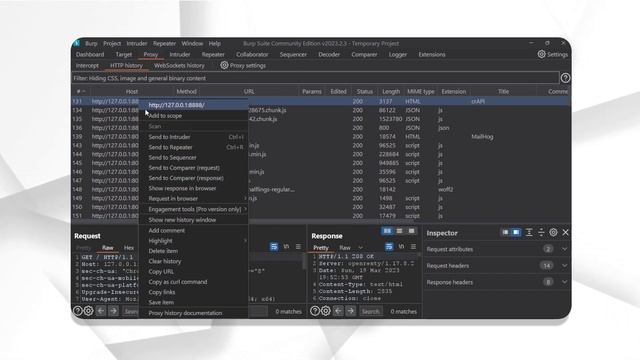640x360 pixels.
Task: Open dropdown arrow beside Response Raw tab
Action: pyautogui.click(x=360, y=248)
